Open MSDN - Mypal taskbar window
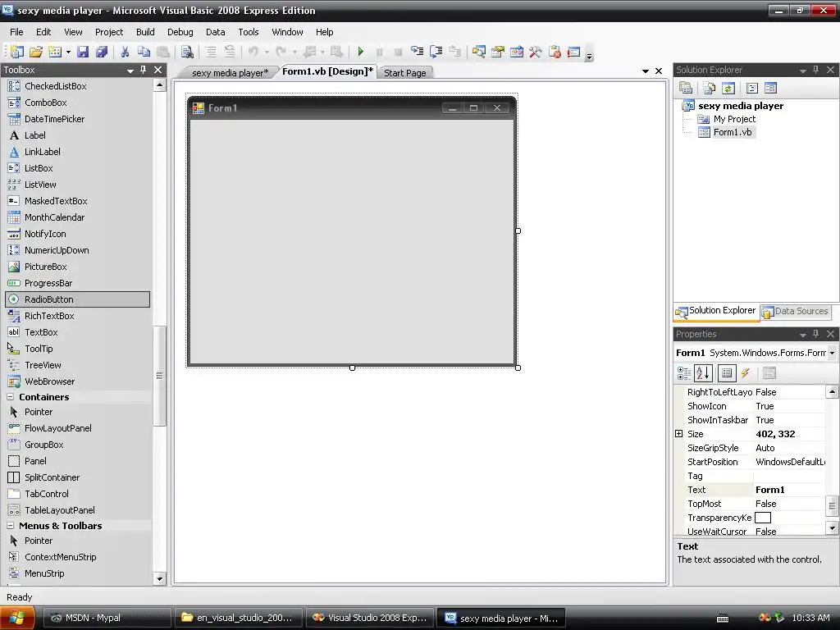 [106, 619]
